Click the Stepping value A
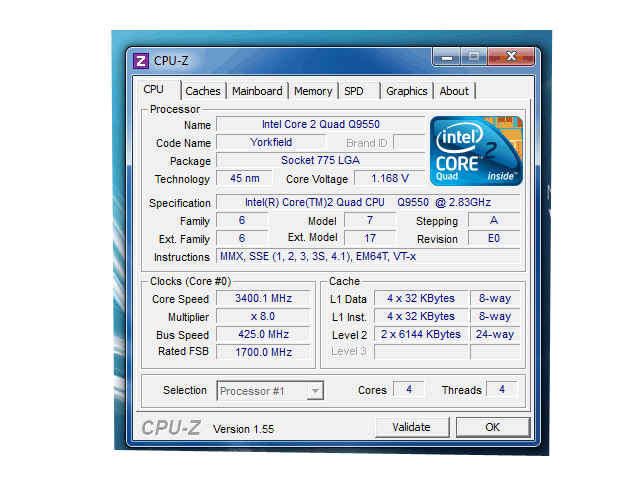The width and height of the screenshot is (640, 480). pos(494,220)
